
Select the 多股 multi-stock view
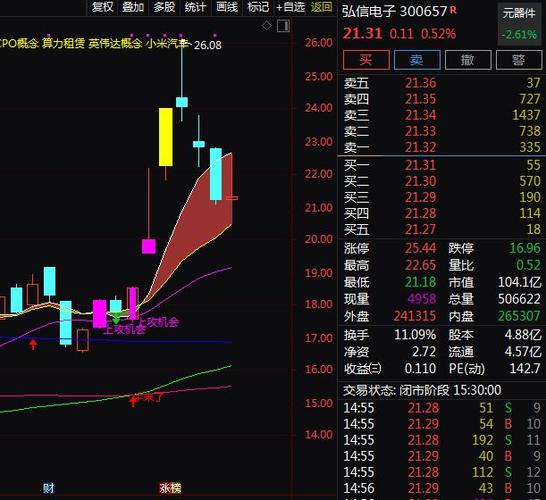pos(164,7)
